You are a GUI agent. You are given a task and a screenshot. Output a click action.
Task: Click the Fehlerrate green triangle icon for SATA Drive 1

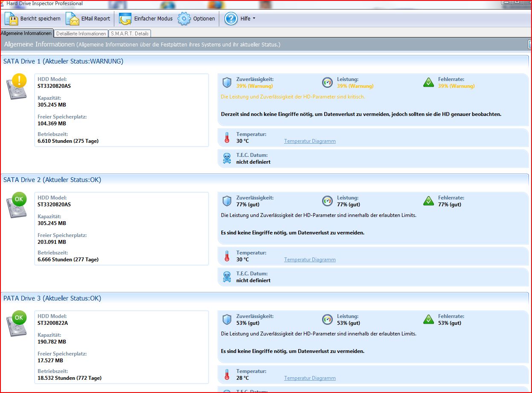click(x=428, y=82)
